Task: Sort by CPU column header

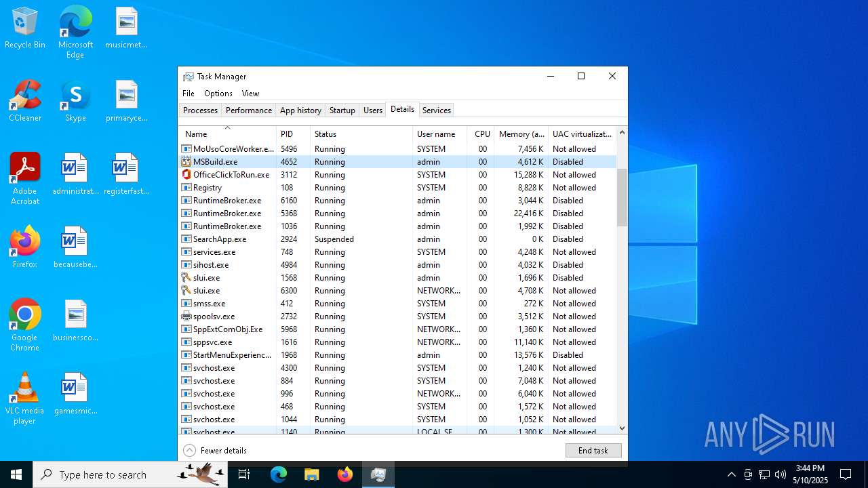Action: tap(481, 134)
